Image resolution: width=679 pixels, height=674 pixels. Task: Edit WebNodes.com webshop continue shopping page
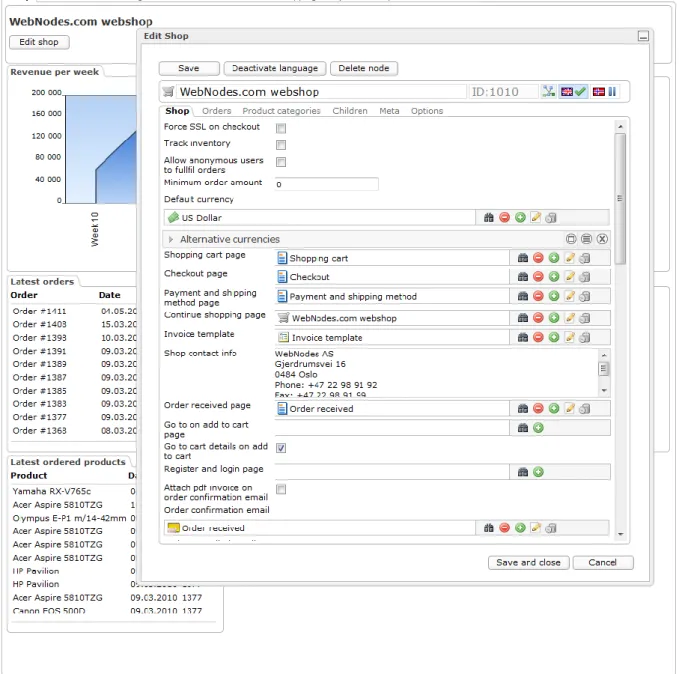pos(569,318)
